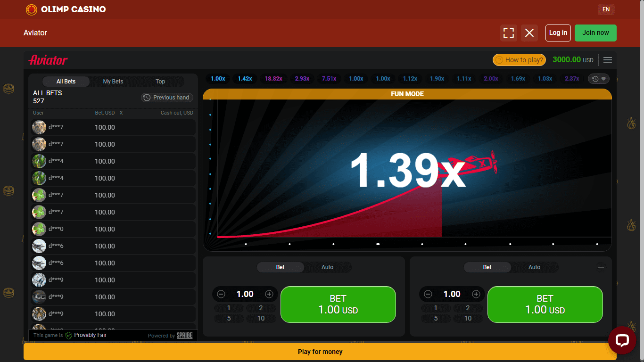
Task: Click the Olimp Casino logo
Action: pos(66,9)
